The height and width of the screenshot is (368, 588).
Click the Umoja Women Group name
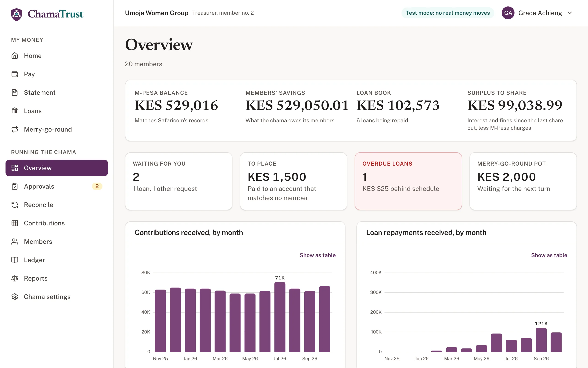pyautogui.click(x=157, y=13)
